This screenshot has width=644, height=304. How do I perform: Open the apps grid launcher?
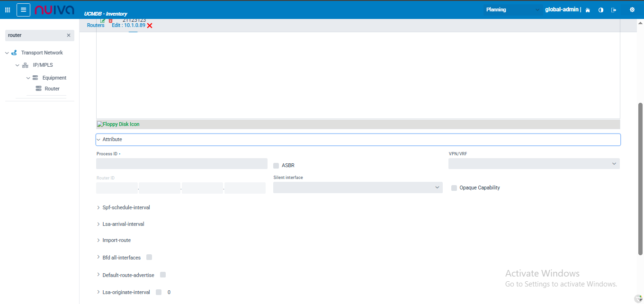coord(8,10)
